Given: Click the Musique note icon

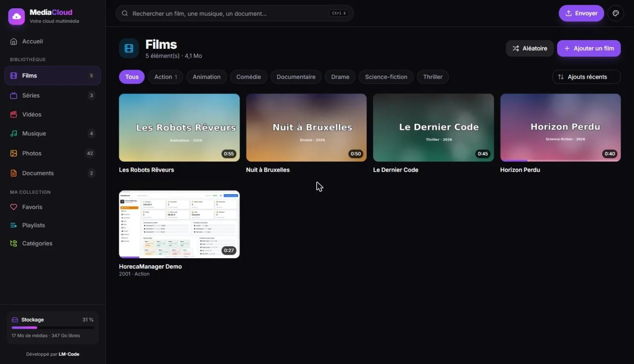Looking at the screenshot, I should [14, 134].
